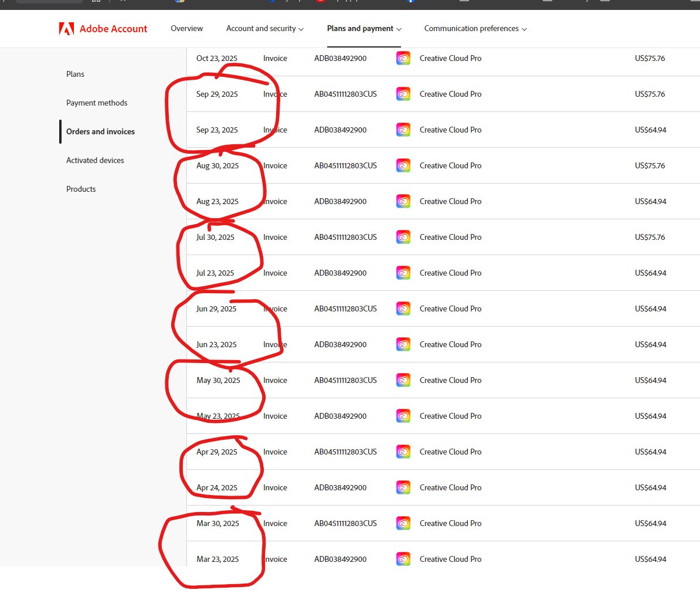Open the Communication preferences menu label

(471, 29)
